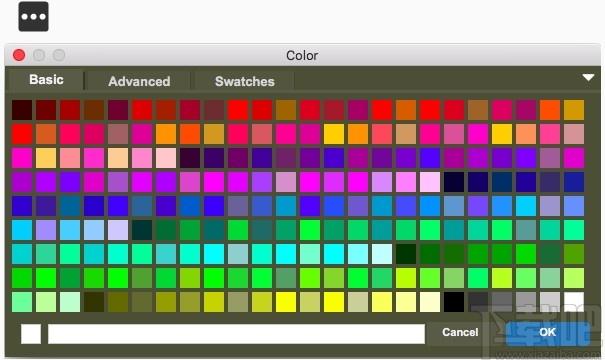Select the Basic tab
The width and height of the screenshot is (605, 360).
46,79
